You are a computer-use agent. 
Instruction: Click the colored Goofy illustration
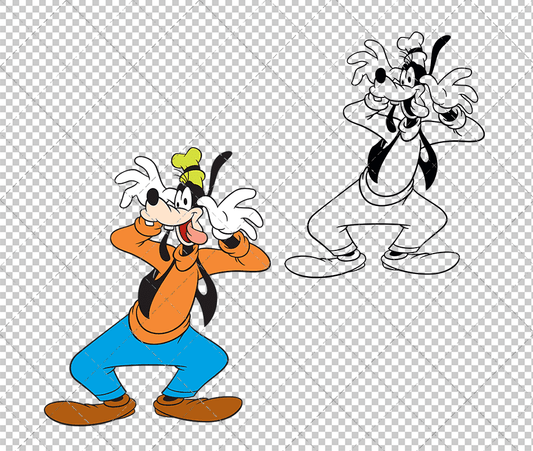(157, 286)
